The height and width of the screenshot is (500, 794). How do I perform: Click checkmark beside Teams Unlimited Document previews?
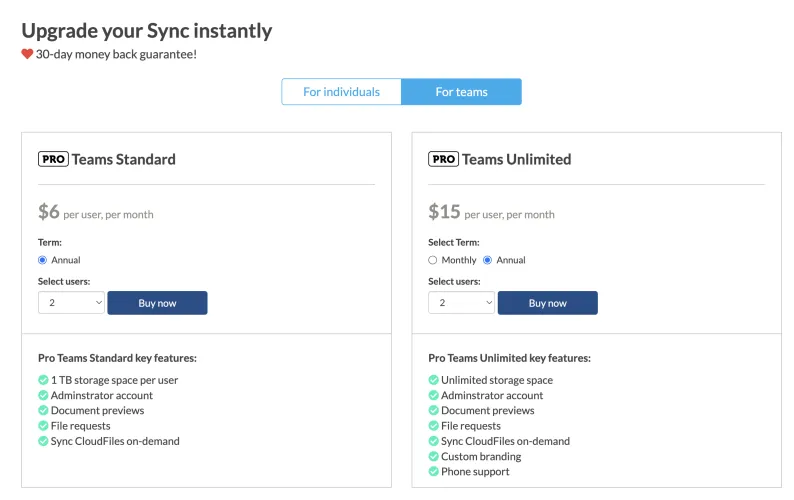[433, 410]
